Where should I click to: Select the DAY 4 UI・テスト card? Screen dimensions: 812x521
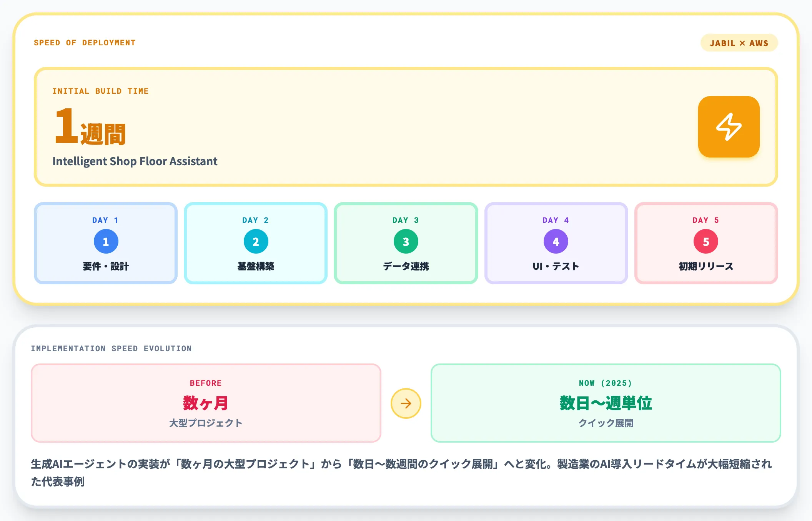[556, 243]
